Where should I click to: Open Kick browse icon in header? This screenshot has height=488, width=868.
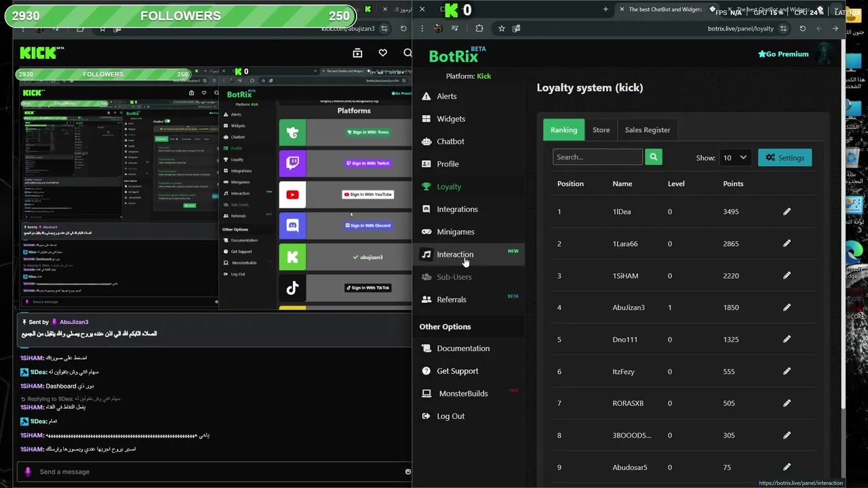coord(357,53)
